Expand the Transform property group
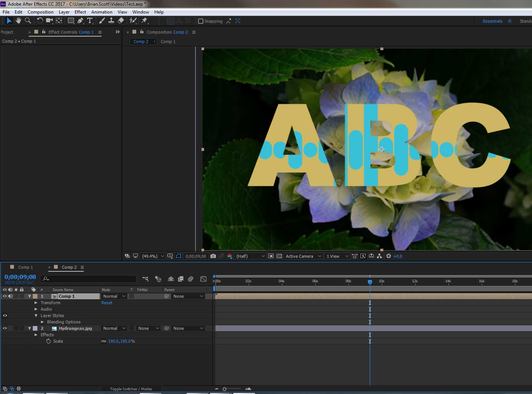 36,303
